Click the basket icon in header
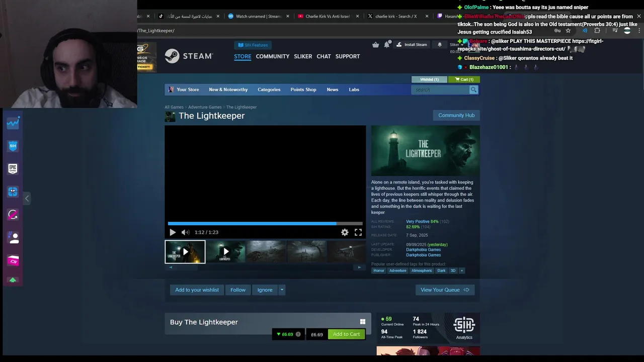The width and height of the screenshot is (644, 362). (x=375, y=45)
